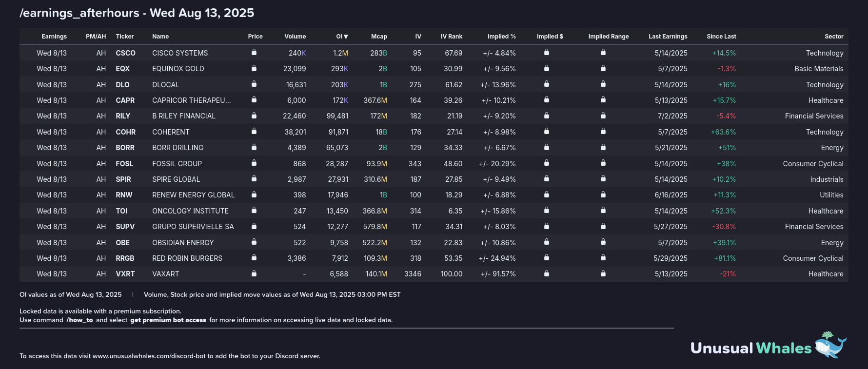This screenshot has width=868, height=369.
Task: Click the Implied $ lock in FOSL row
Action: point(547,163)
